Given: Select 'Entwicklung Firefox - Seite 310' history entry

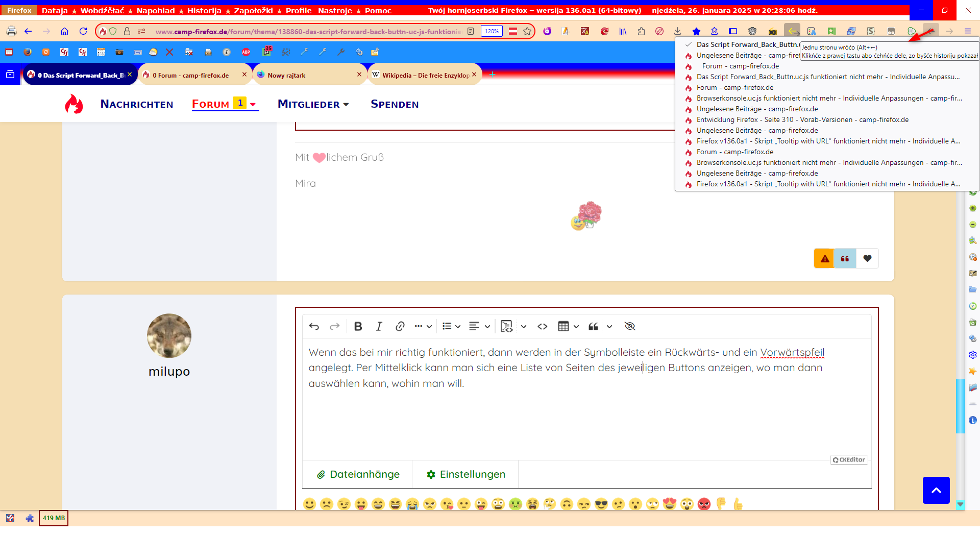Looking at the screenshot, I should coord(802,119).
